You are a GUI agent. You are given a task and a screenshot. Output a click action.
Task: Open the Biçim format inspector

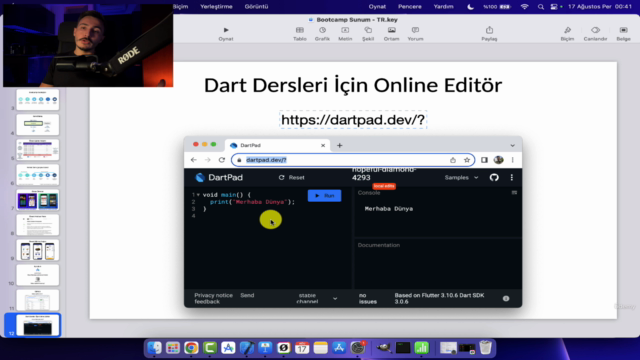[567, 33]
